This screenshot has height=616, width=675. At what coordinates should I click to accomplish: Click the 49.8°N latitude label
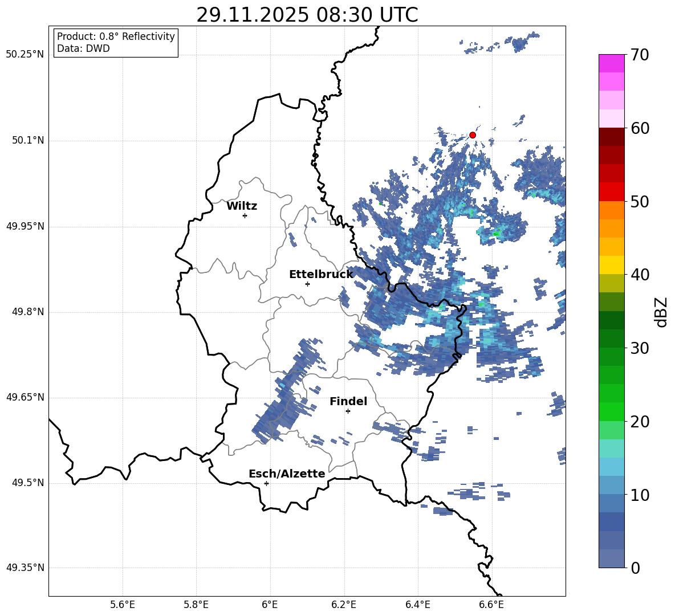coord(28,312)
